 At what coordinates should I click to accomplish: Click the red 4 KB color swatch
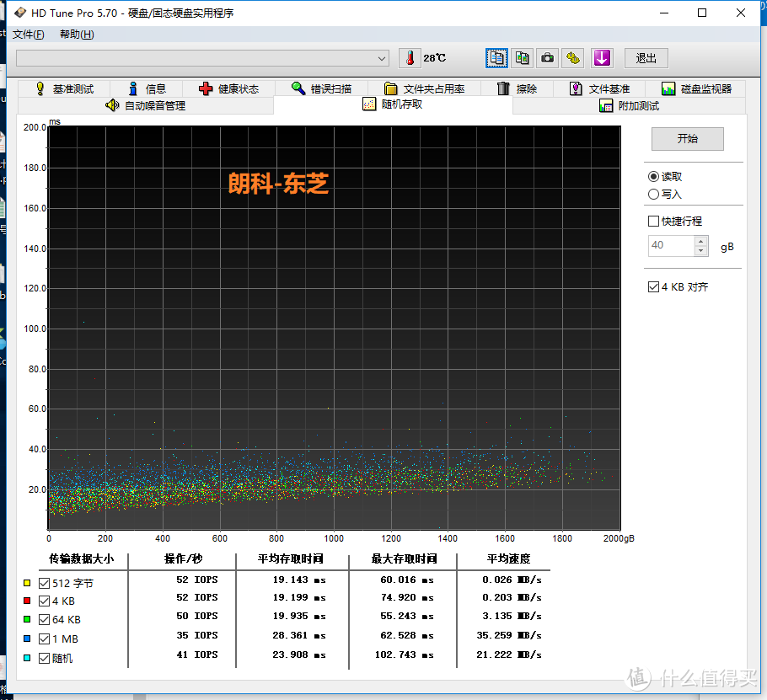tap(27, 601)
